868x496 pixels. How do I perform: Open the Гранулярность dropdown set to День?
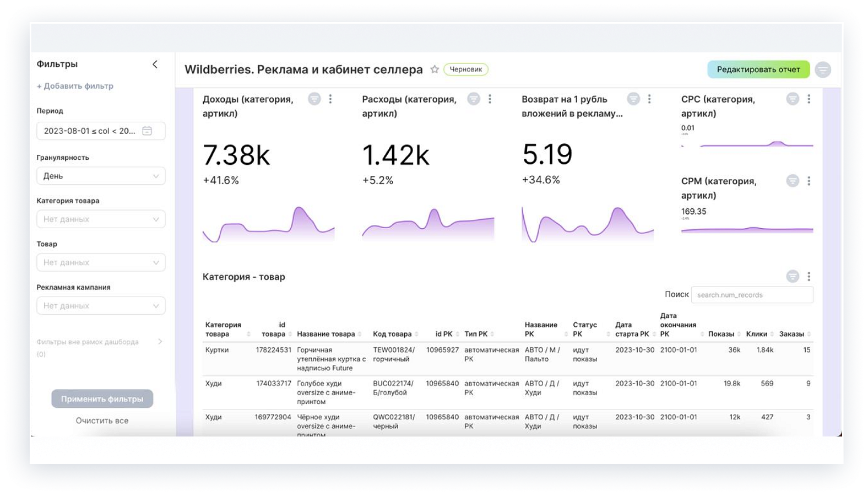click(x=101, y=176)
